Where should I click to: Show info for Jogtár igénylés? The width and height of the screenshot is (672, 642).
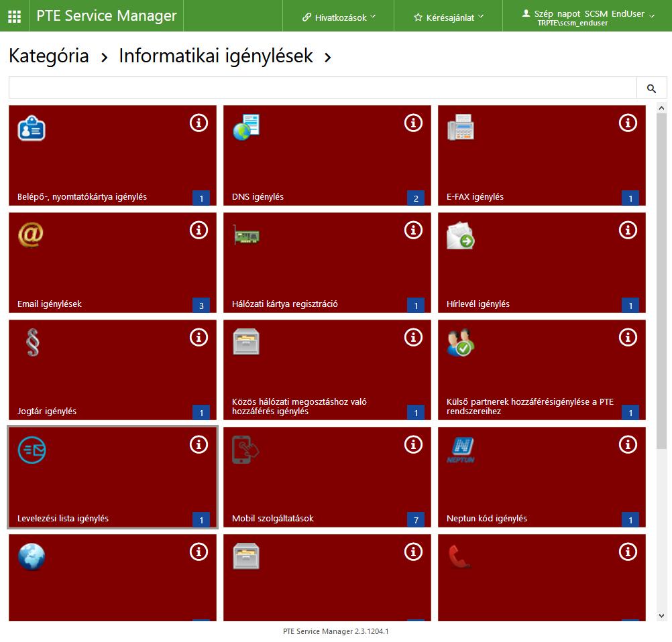tap(199, 337)
